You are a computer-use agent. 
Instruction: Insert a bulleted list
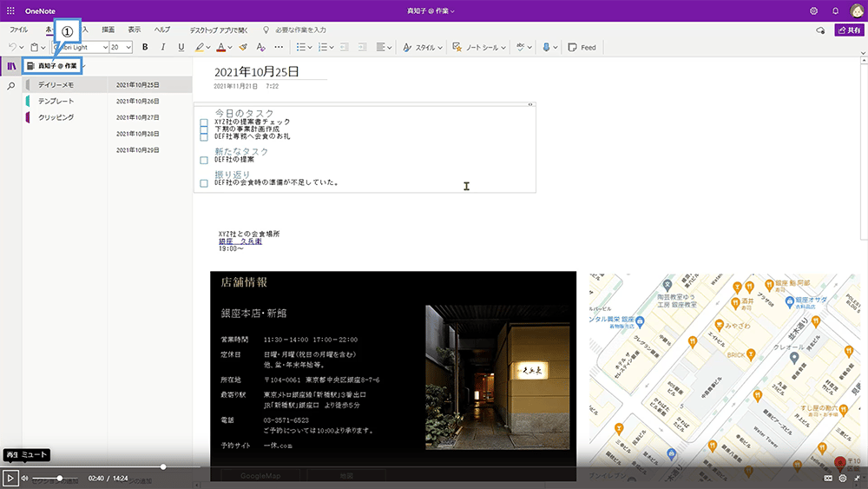300,47
